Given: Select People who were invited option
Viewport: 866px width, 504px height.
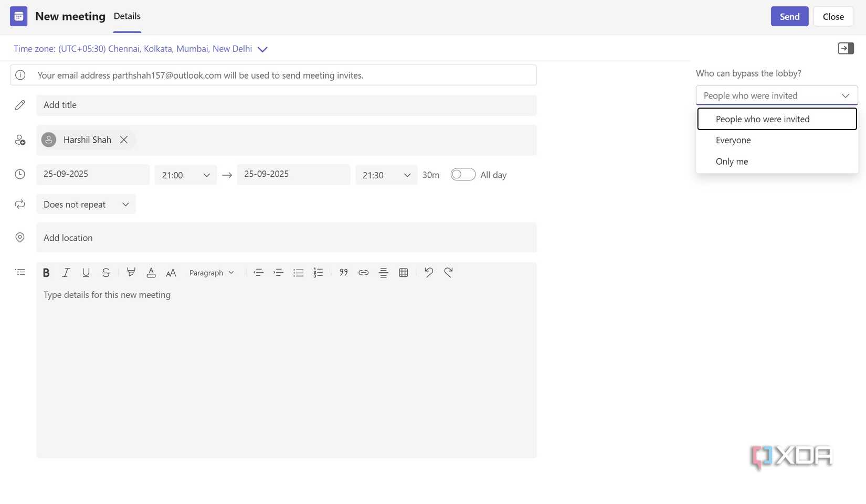Looking at the screenshot, I should tap(777, 119).
